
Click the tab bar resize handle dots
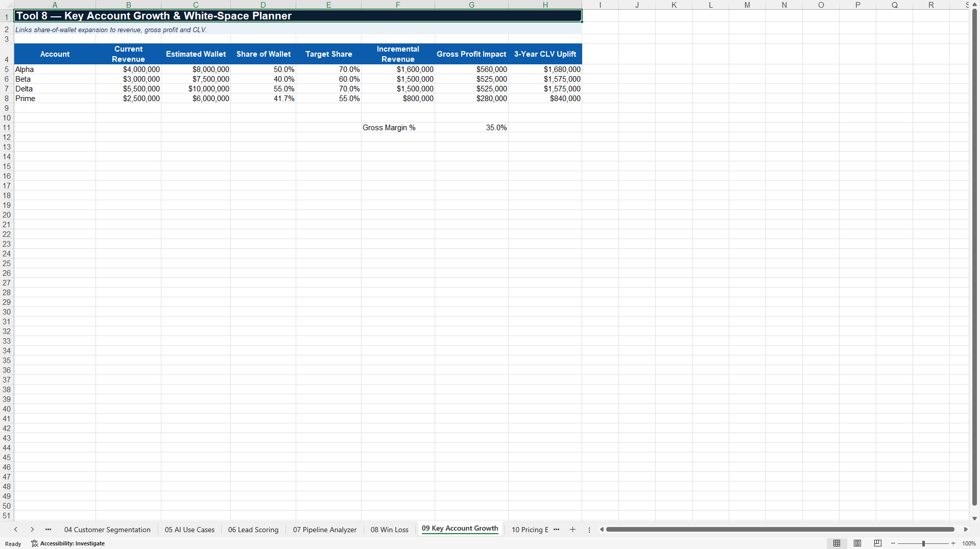[589, 530]
